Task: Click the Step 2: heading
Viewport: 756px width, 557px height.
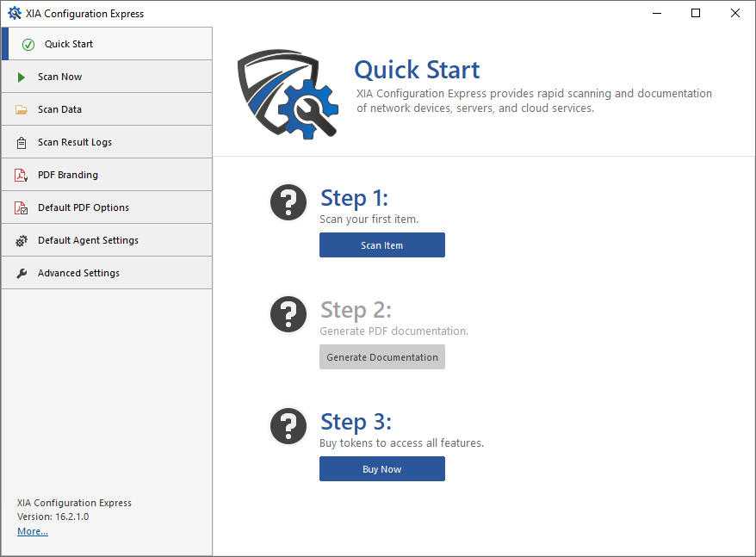Action: [x=356, y=310]
